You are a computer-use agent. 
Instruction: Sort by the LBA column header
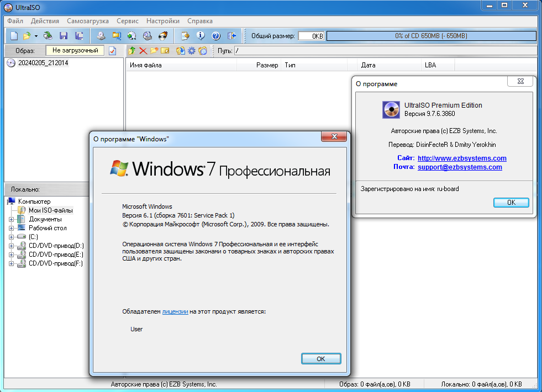pos(438,65)
